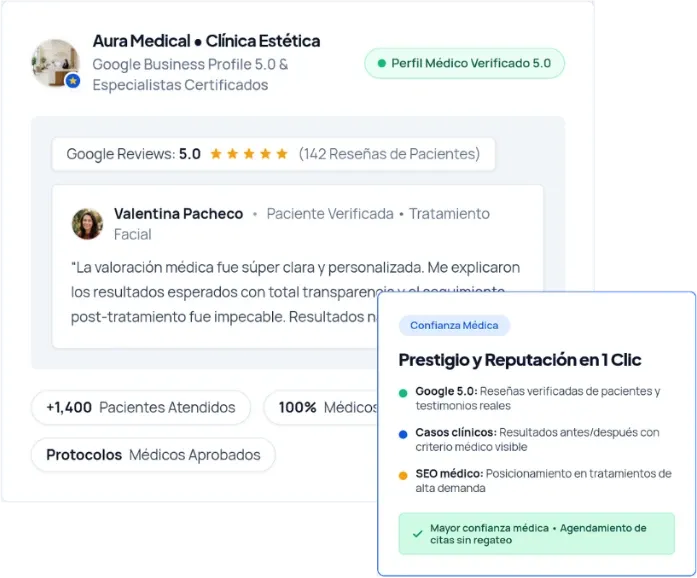Click the Casos clínicos antes/después item

pyautogui.click(x=537, y=439)
